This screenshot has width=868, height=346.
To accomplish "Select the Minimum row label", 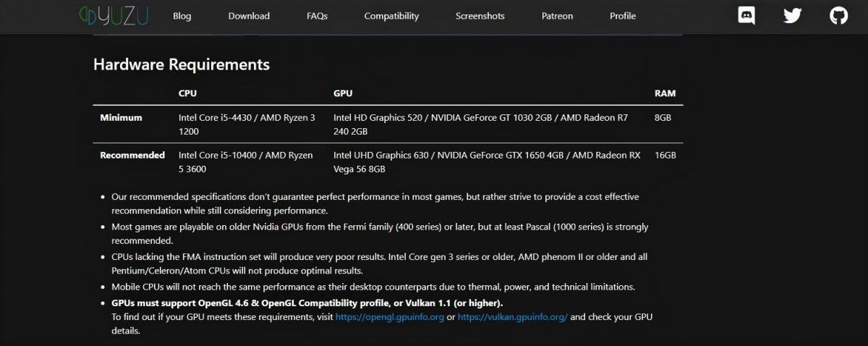I will pos(121,117).
